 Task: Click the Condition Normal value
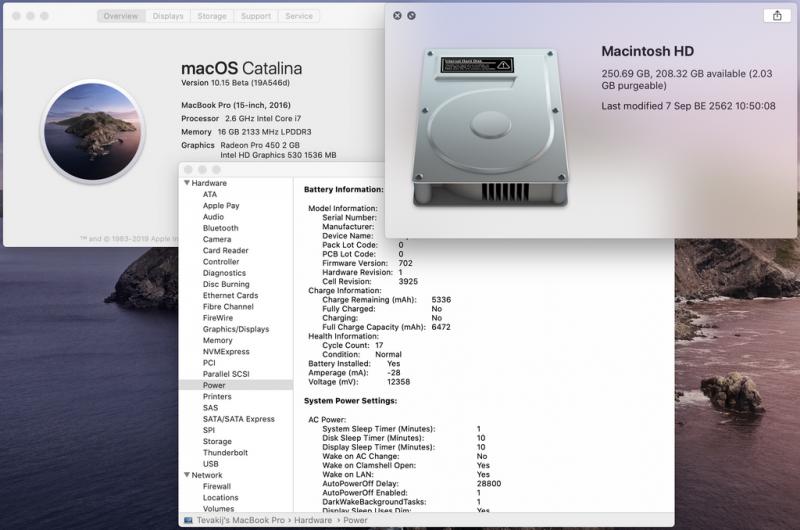388,355
